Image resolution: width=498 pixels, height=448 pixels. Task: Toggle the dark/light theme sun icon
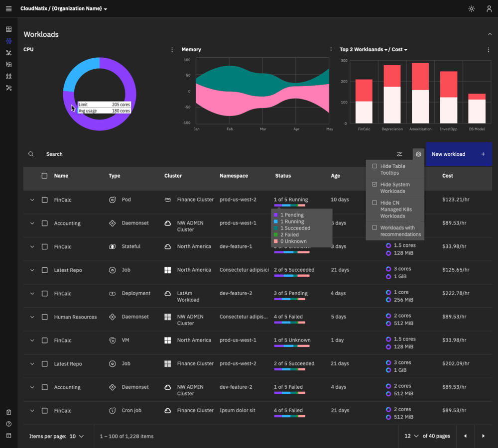point(471,8)
